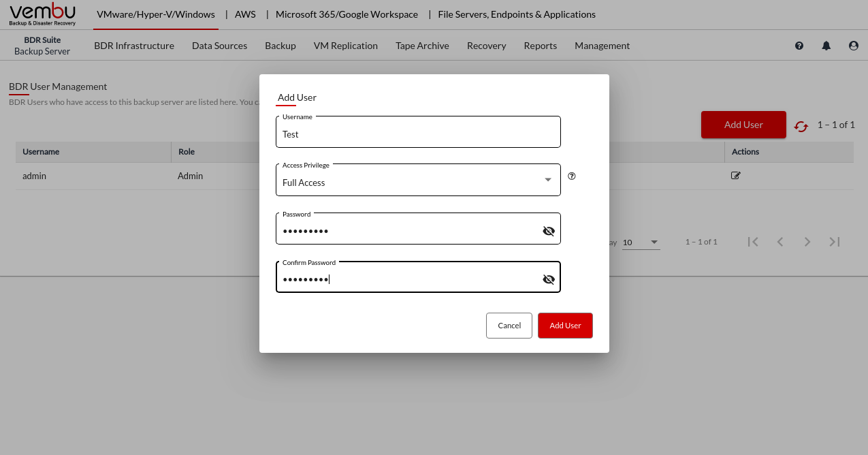This screenshot has height=455, width=868.
Task: Confirm with the red Add User dialog button
Action: coord(565,326)
